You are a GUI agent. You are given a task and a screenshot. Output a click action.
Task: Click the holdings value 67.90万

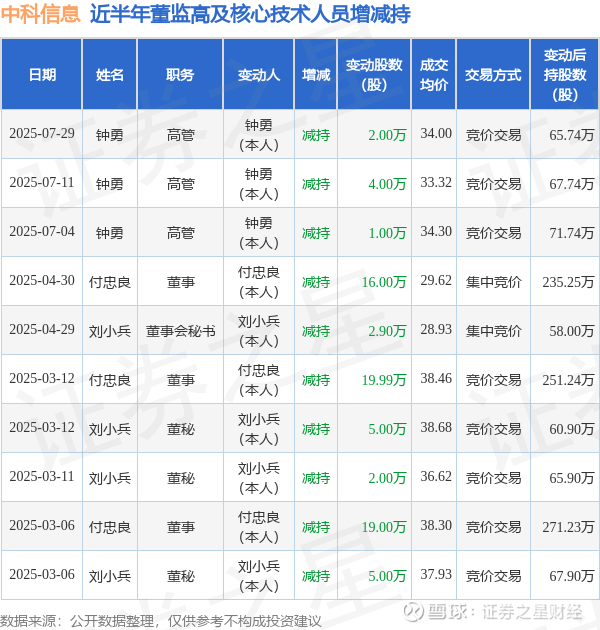pyautogui.click(x=571, y=576)
